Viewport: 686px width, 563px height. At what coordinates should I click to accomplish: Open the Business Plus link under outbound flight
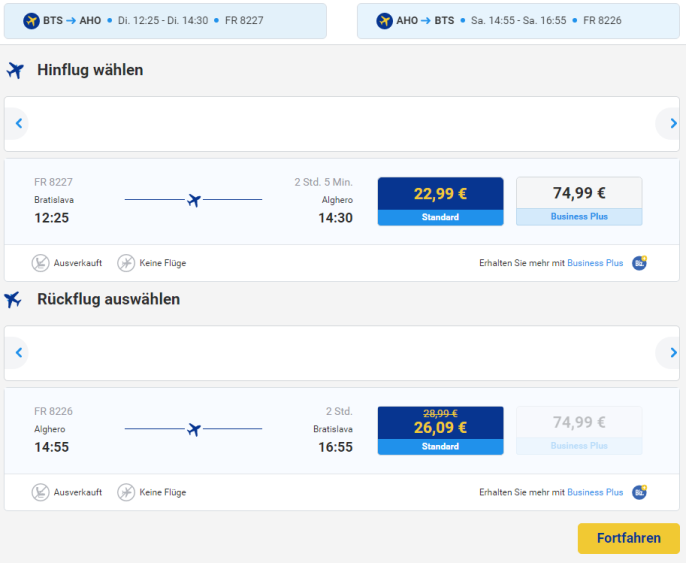coord(595,263)
